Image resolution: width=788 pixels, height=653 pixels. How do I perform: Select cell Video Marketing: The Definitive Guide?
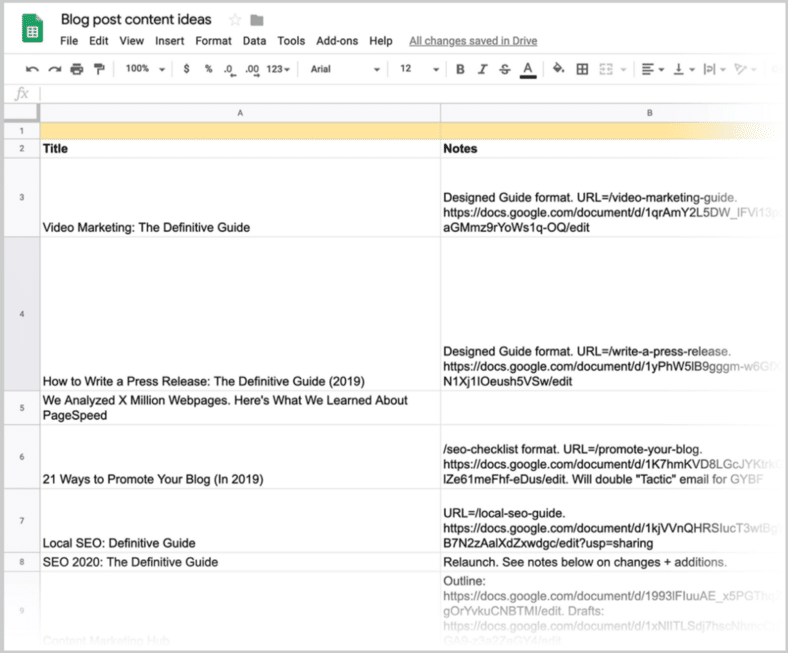point(240,198)
